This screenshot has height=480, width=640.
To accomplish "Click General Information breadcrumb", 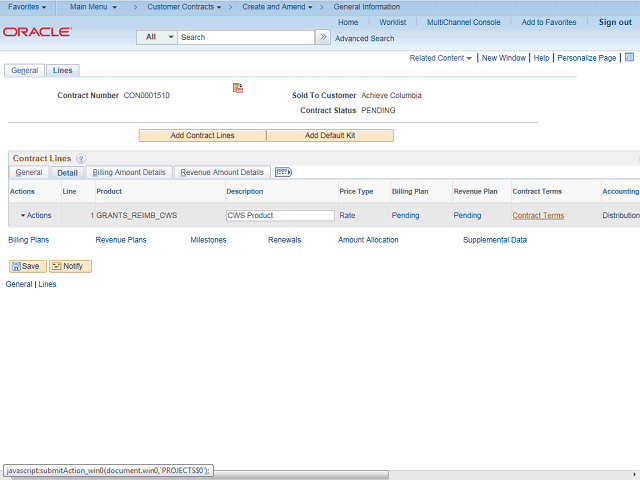I will [x=367, y=7].
